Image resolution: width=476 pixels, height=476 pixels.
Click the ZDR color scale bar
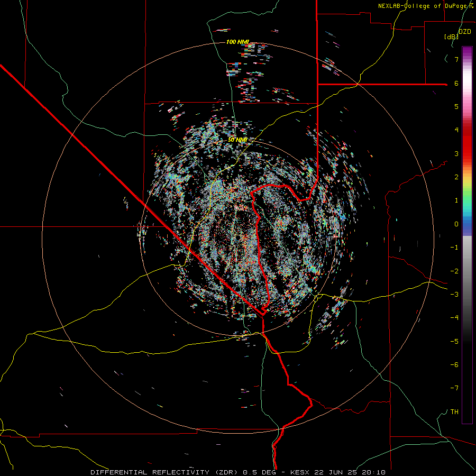coord(467,235)
